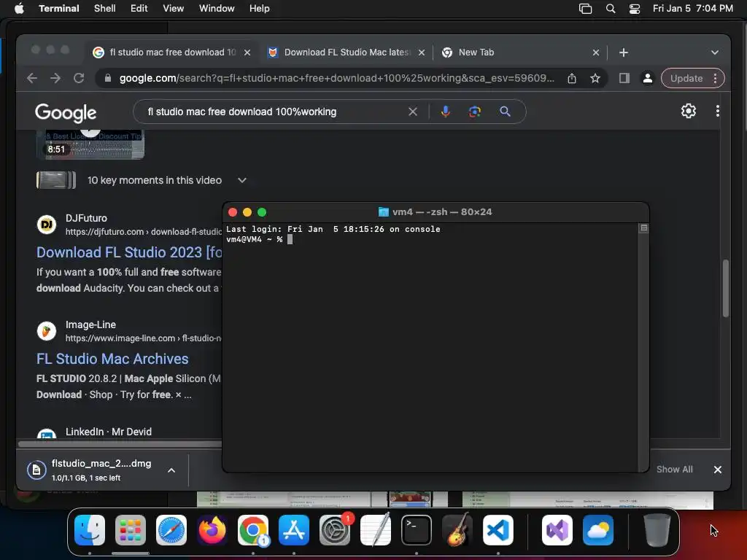
Task: Expand the flstudio download options chevron
Action: (171, 470)
